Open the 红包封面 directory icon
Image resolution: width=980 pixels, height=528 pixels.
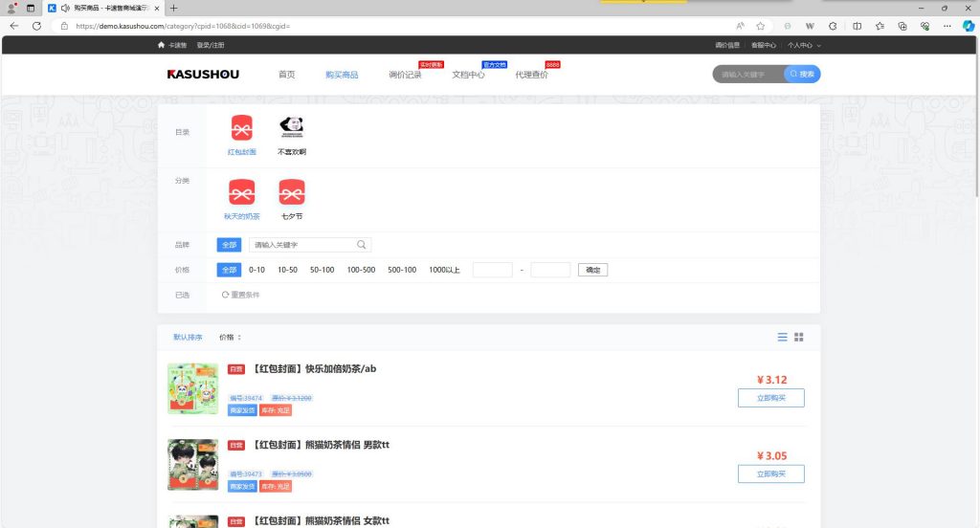pyautogui.click(x=242, y=127)
